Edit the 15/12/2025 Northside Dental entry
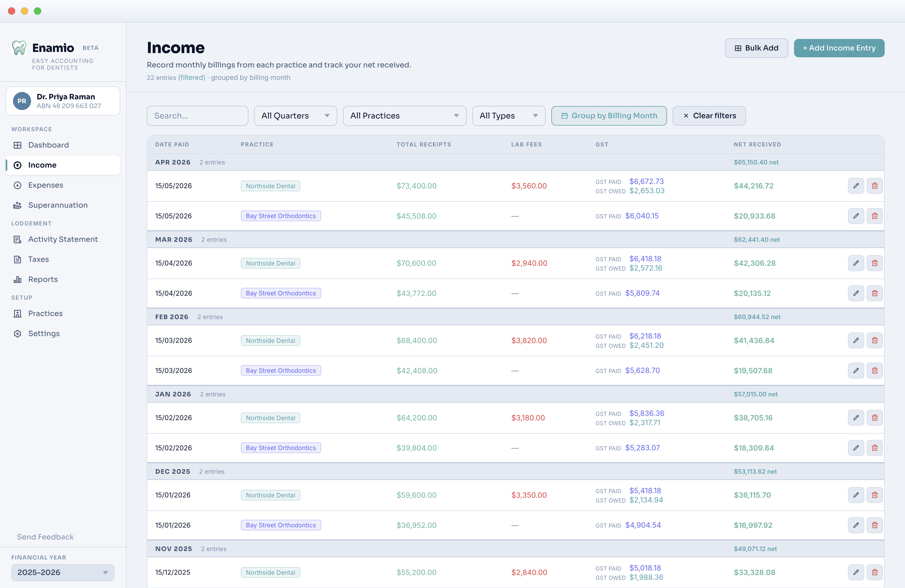 856,572
